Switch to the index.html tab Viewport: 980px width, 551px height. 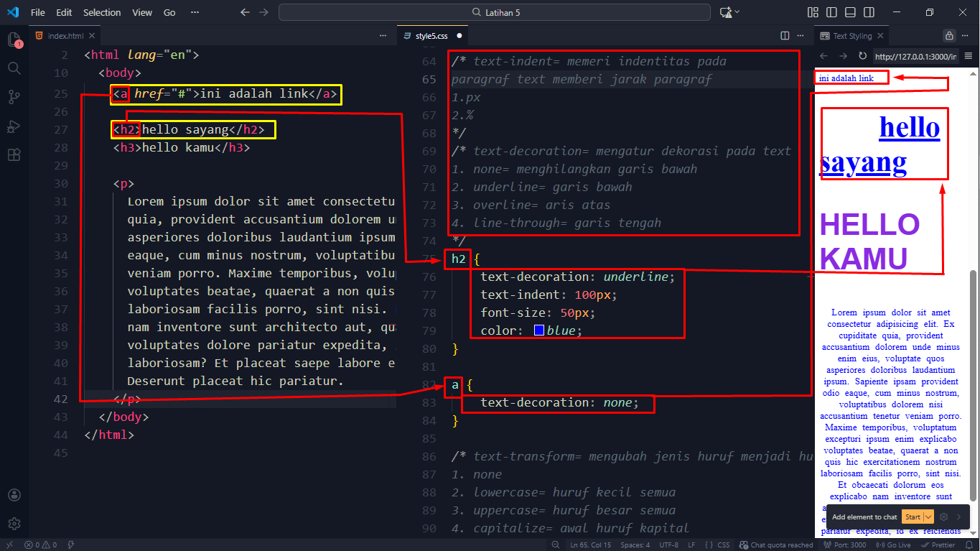(x=65, y=36)
